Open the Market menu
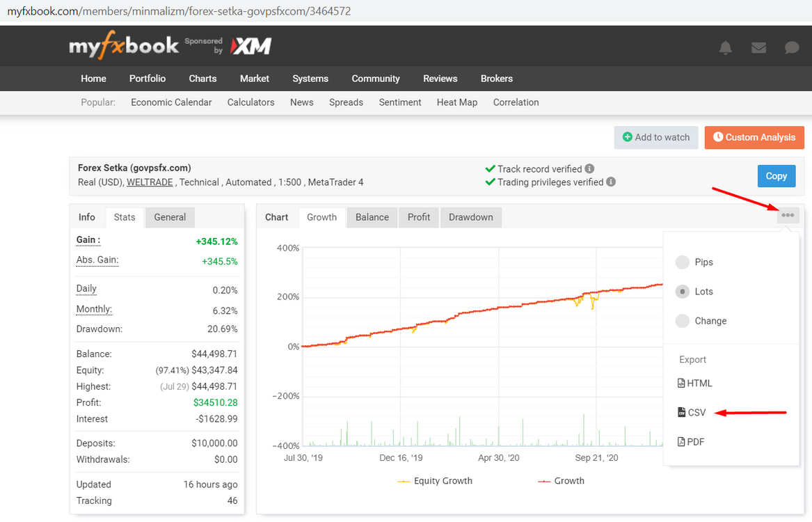 tap(254, 79)
